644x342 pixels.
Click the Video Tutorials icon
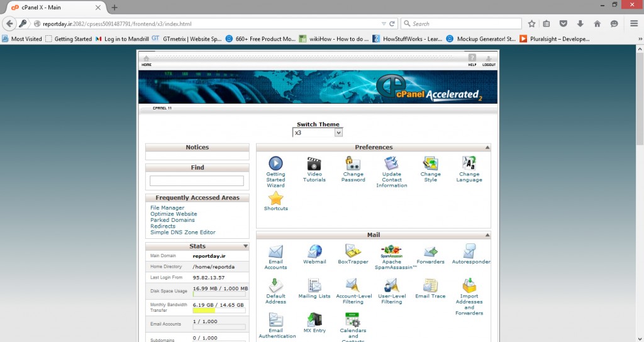pos(314,163)
